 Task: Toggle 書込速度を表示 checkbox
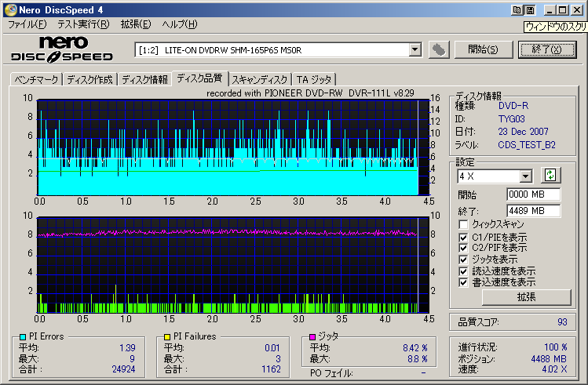pos(463,282)
